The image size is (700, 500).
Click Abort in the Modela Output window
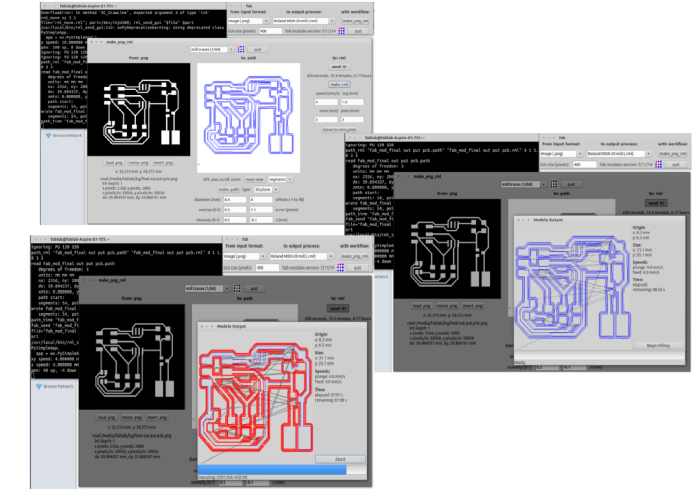[x=340, y=459]
